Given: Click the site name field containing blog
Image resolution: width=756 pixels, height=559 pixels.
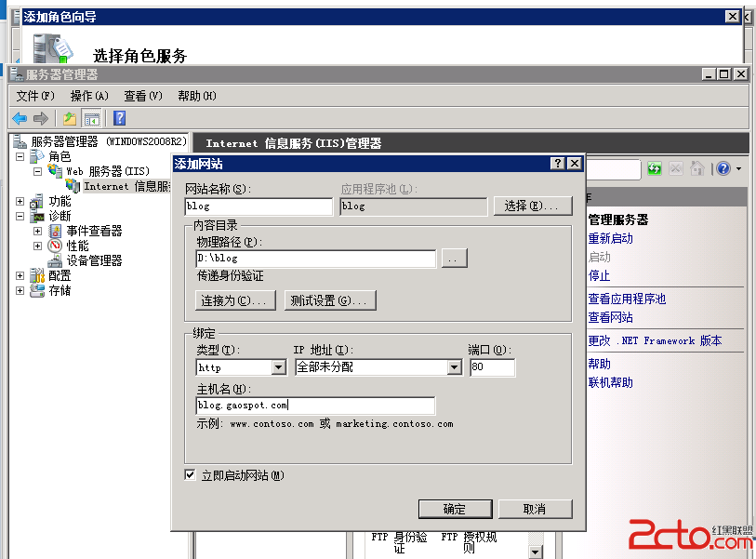Looking at the screenshot, I should pyautogui.click(x=259, y=206).
